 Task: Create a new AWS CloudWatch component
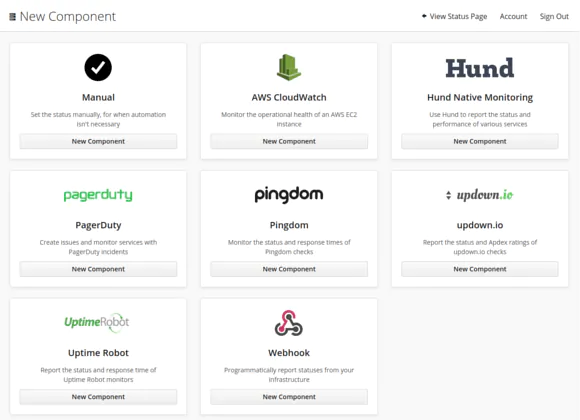[289, 141]
